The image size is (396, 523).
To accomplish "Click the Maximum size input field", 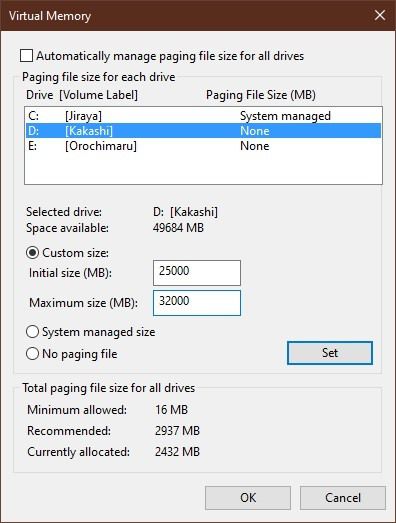I will (197, 303).
